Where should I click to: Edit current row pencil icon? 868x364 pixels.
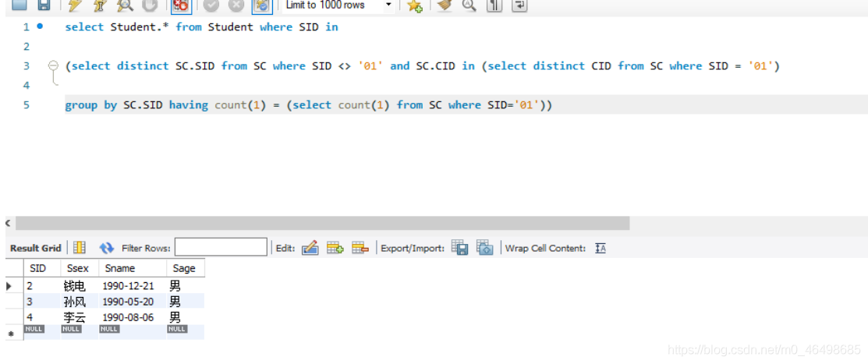click(x=310, y=248)
